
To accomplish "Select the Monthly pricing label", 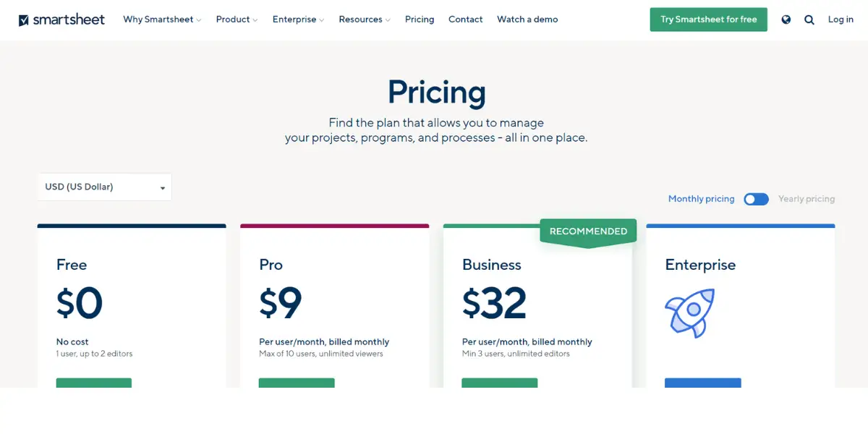I will [x=701, y=199].
